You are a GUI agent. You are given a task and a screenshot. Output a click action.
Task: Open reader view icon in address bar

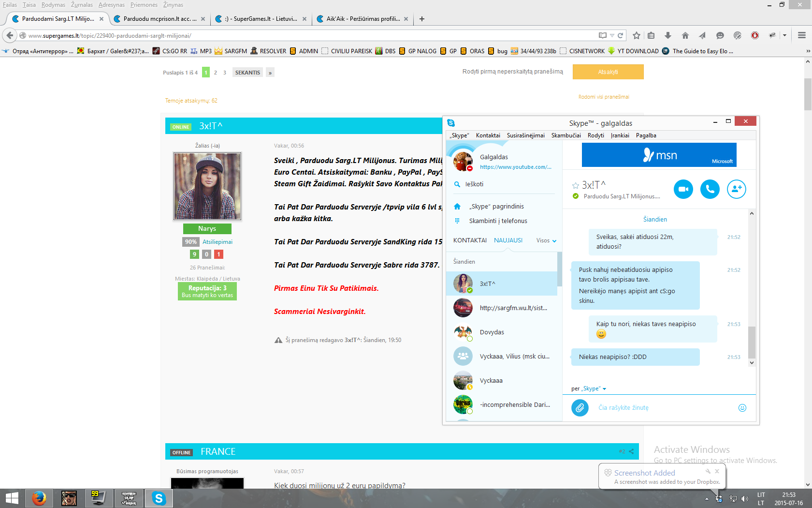pos(602,35)
